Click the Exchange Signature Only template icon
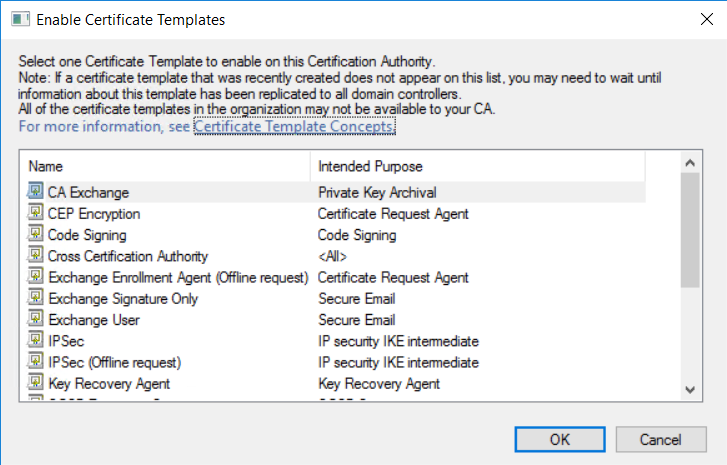This screenshot has width=727, height=465. click(x=35, y=298)
